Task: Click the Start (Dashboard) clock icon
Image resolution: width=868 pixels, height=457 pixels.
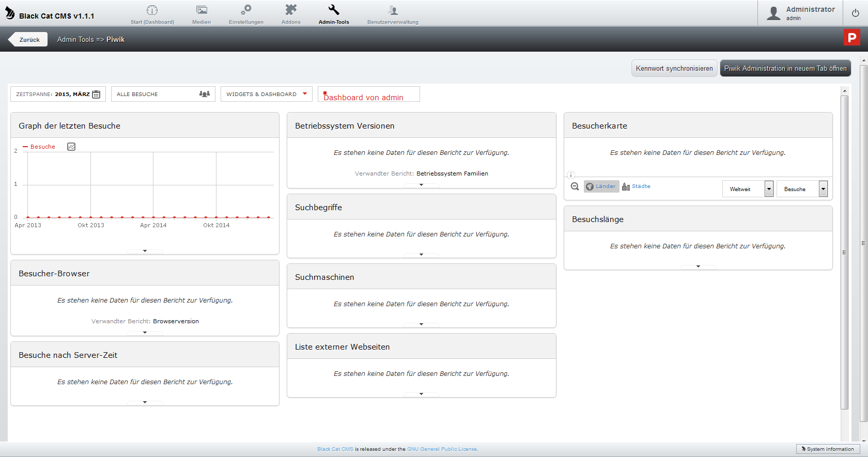Action: 152,10
